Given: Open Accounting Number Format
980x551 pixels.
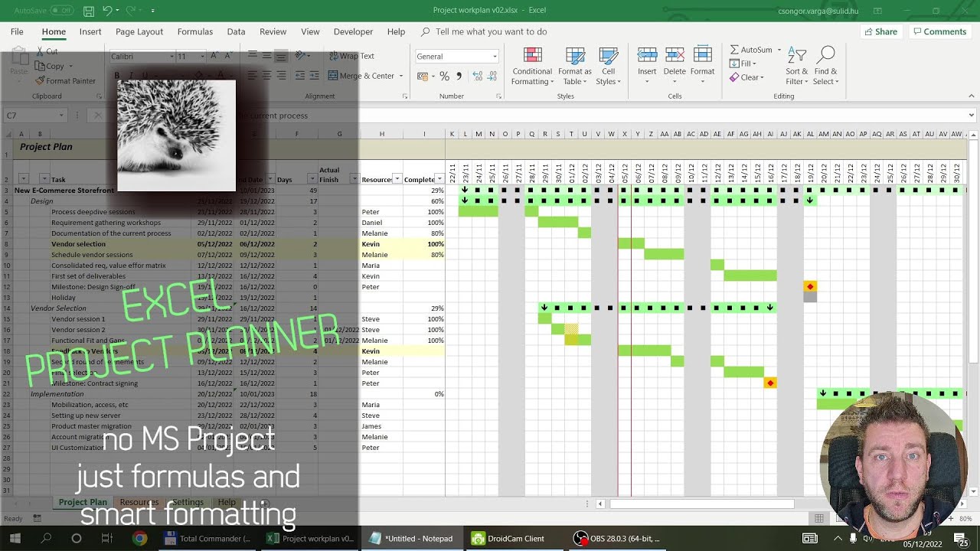Looking at the screenshot, I should pos(423,76).
